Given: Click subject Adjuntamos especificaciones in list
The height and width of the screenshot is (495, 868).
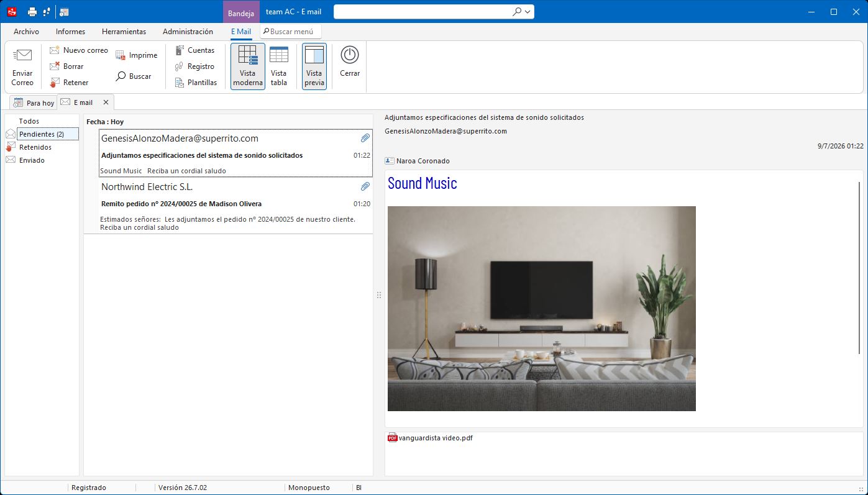Looking at the screenshot, I should [x=202, y=155].
